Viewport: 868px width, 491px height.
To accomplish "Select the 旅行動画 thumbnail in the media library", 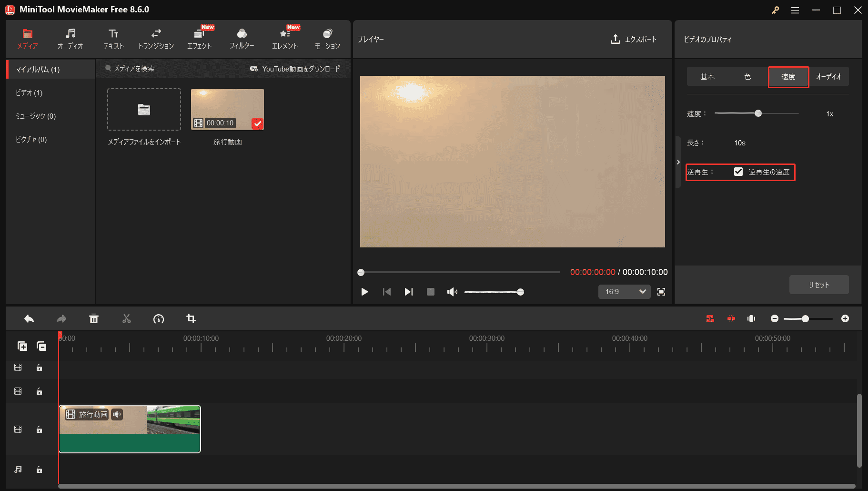I will tap(227, 109).
